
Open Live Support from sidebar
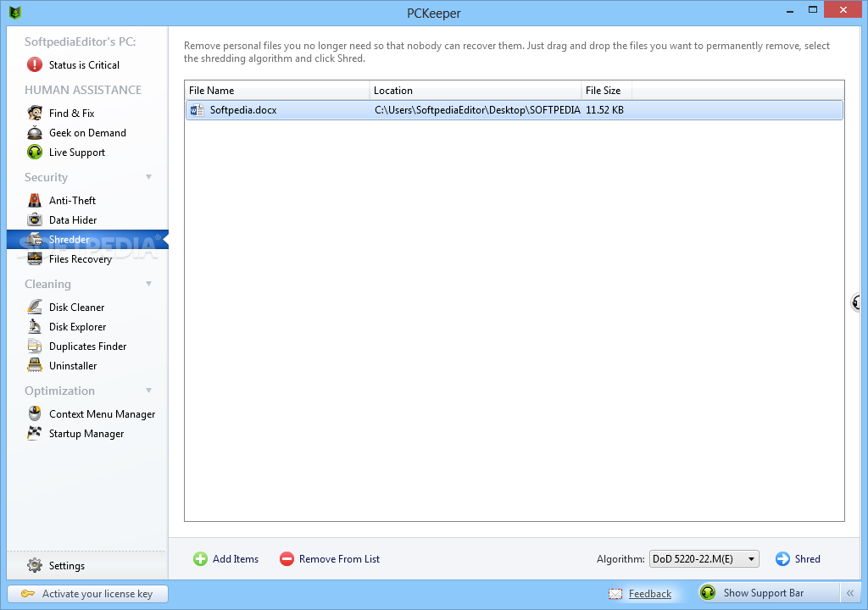point(77,152)
